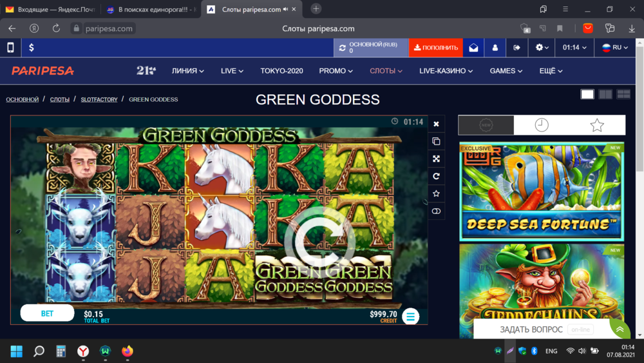Screen dimensions: 644x363
Task: Open the browser hamburger menu
Action: 565,9
